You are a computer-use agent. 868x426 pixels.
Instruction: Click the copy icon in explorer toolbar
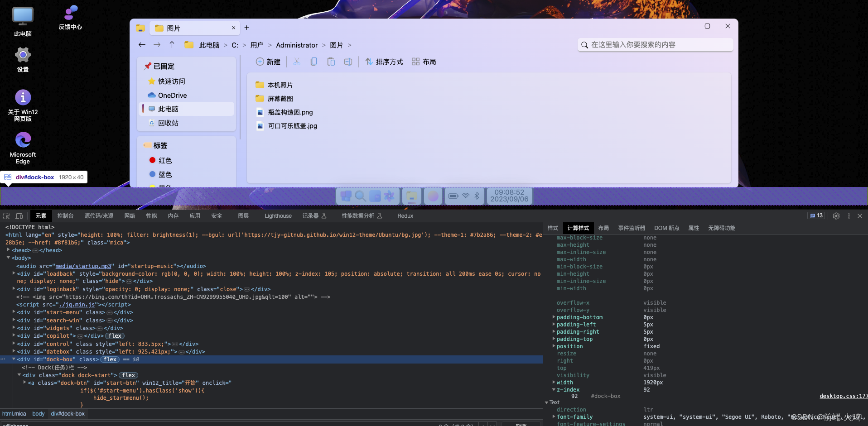tap(313, 62)
